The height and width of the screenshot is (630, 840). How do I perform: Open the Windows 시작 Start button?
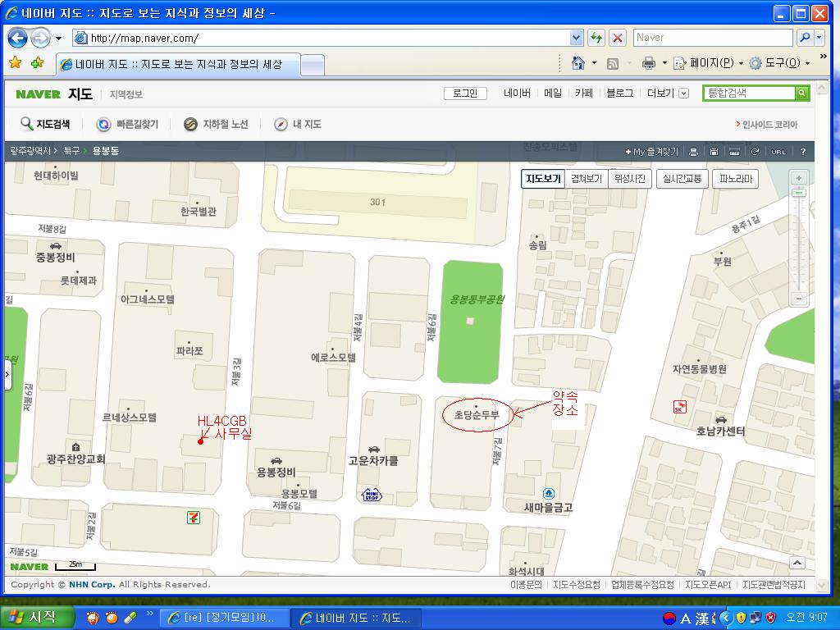[37, 618]
